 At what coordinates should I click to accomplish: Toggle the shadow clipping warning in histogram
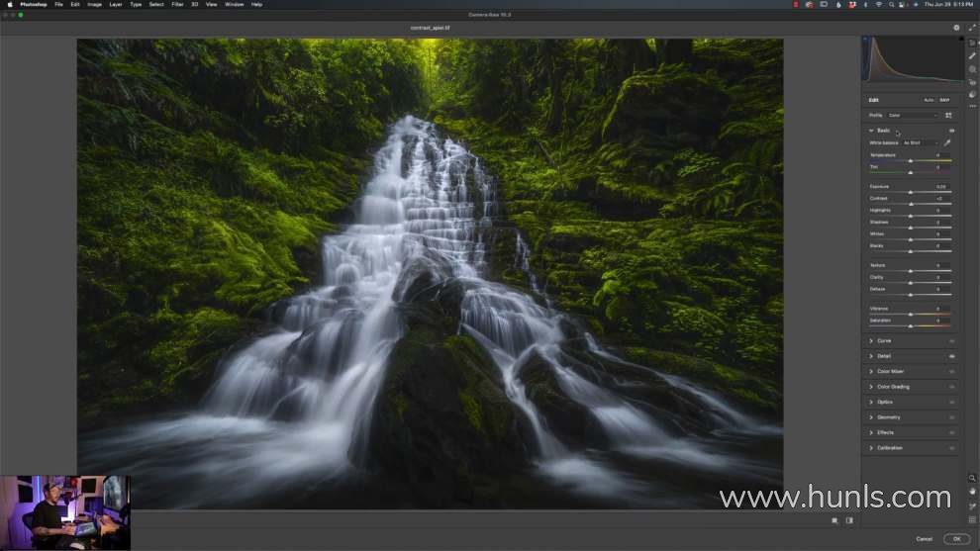point(865,39)
